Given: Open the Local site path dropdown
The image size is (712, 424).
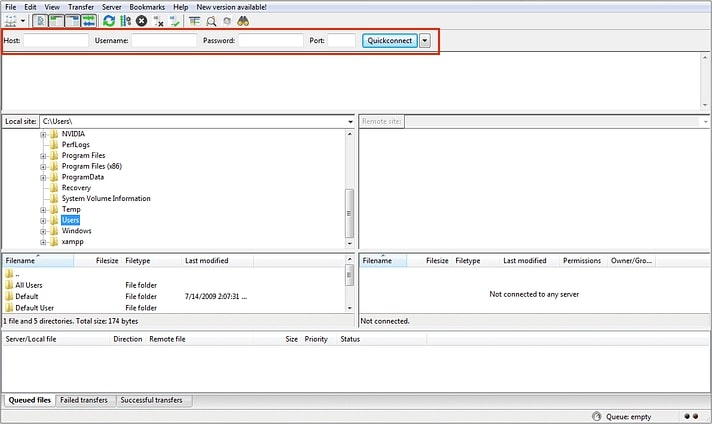Looking at the screenshot, I should [x=350, y=122].
